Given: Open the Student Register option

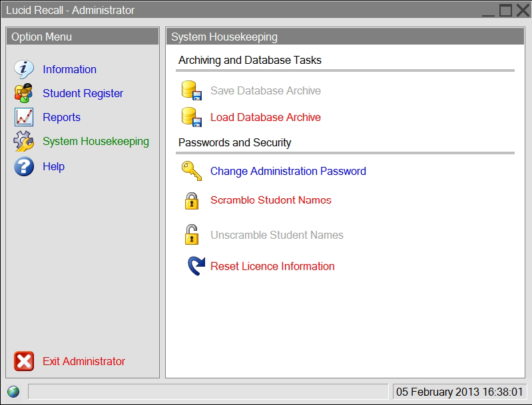Looking at the screenshot, I should (83, 93).
